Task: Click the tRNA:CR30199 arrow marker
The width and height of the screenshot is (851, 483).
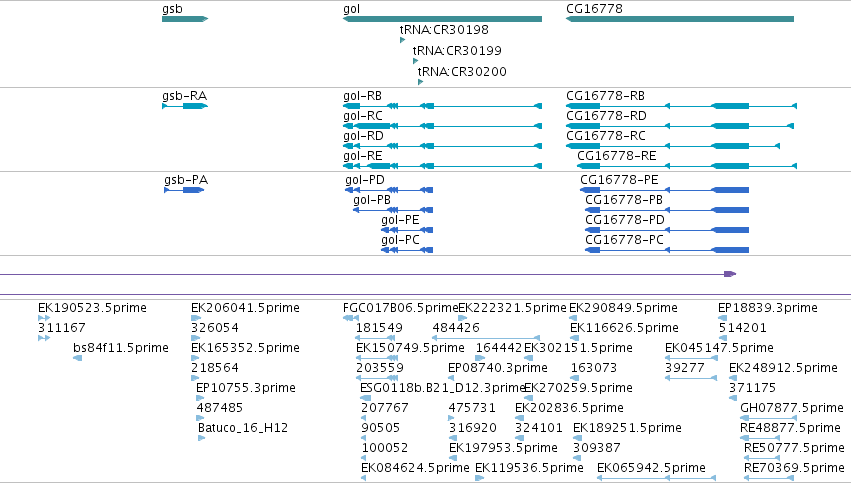Action: tap(416, 61)
